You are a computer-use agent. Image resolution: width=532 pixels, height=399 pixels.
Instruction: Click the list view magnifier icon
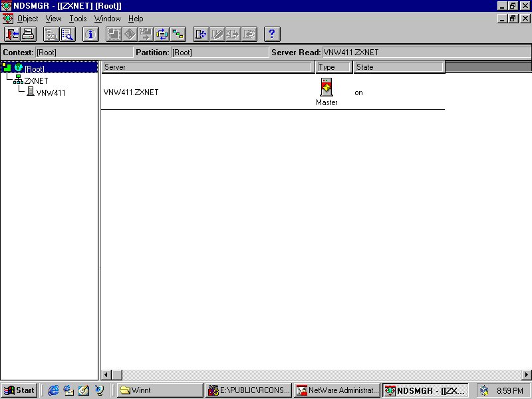(68, 35)
